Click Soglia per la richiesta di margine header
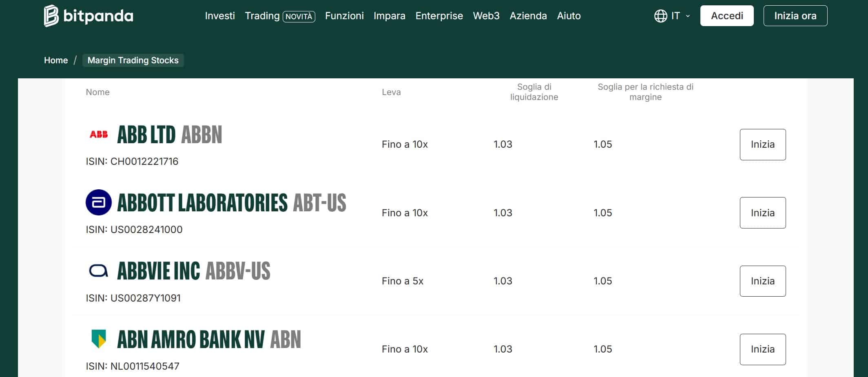The width and height of the screenshot is (868, 377). [x=645, y=92]
